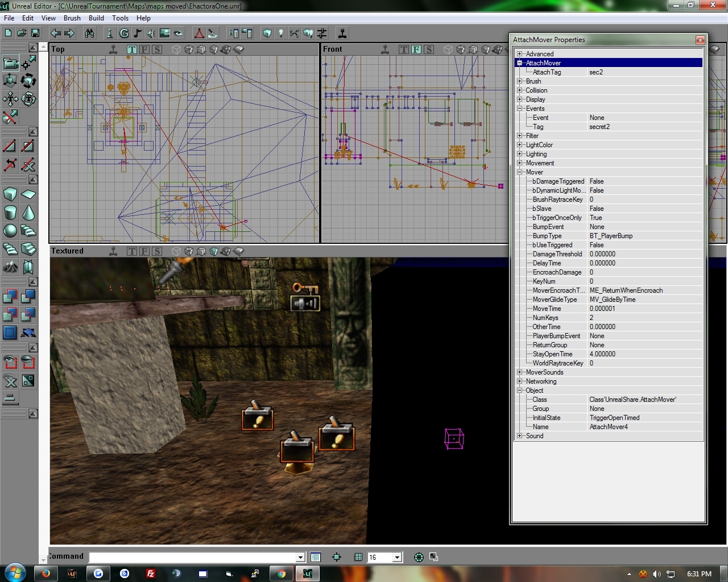Click the Windows Start orb
Viewport: 728px width, 582px height.
(x=15, y=573)
